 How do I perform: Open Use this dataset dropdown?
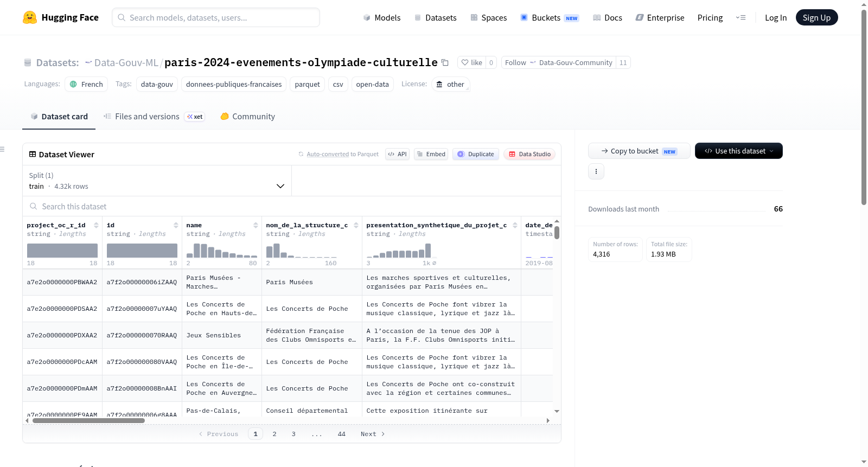tap(738, 151)
